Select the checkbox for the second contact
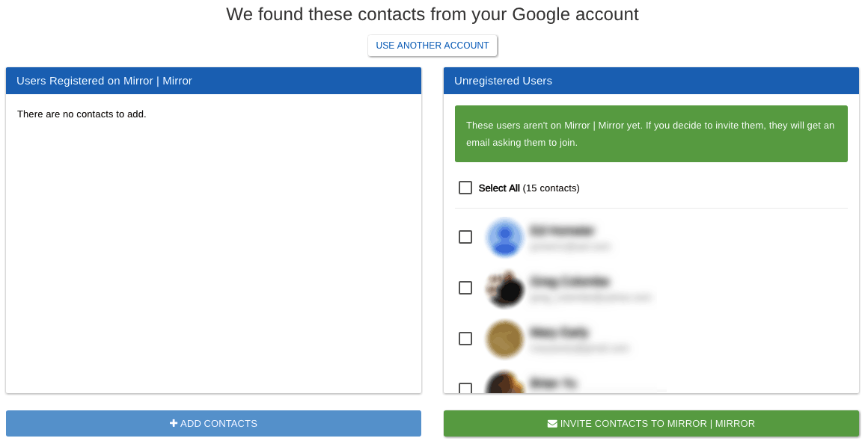 [465, 288]
